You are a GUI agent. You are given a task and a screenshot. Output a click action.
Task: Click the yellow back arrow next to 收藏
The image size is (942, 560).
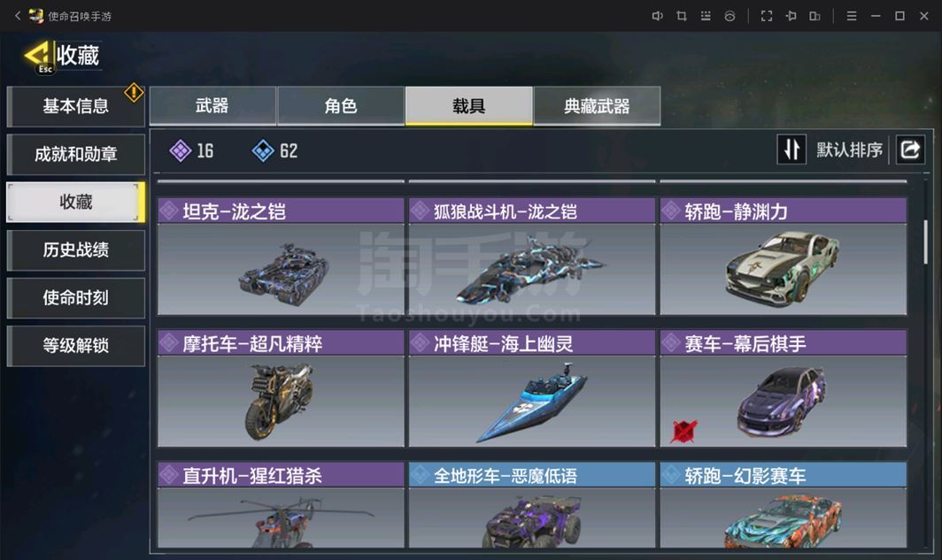click(38, 55)
